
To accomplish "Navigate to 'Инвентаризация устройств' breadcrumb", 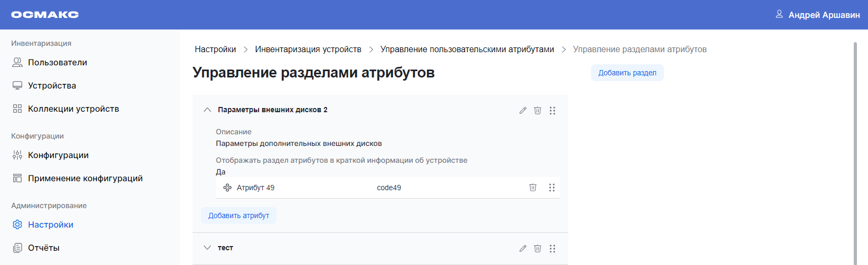I will [x=308, y=50].
